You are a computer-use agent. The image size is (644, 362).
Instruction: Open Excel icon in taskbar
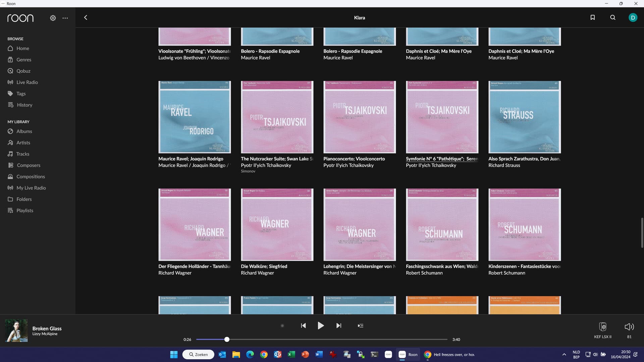coord(291,355)
